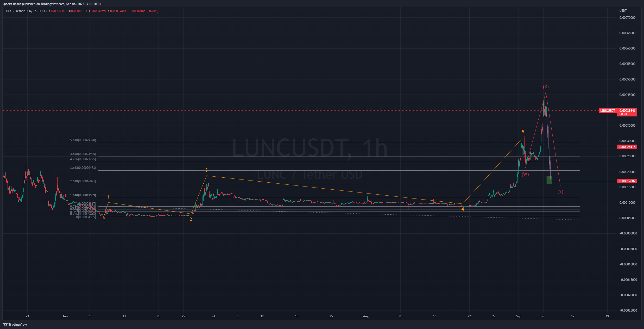Click the Sep date label on time axis
This screenshot has width=644, height=329.
519,316
